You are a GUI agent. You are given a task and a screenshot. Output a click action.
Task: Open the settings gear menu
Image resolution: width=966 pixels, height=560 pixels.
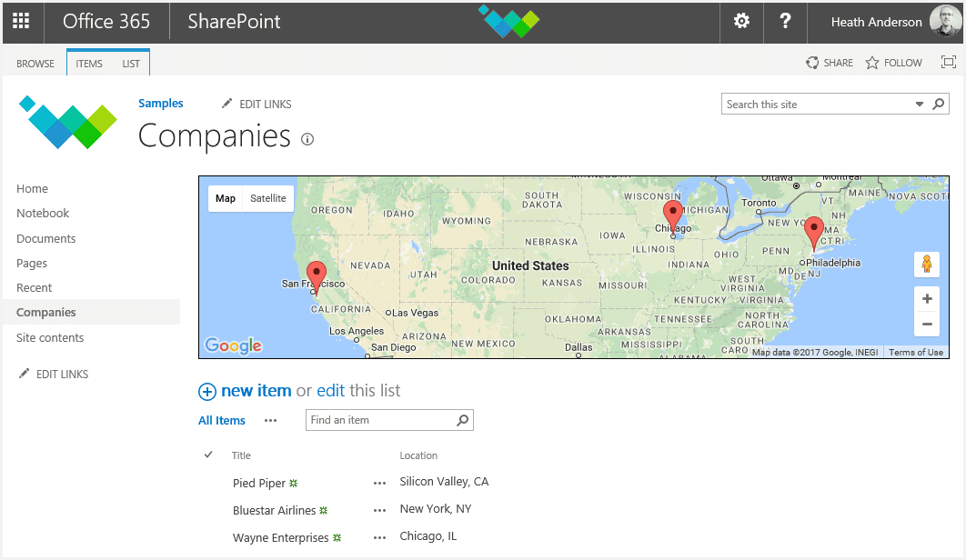(741, 22)
